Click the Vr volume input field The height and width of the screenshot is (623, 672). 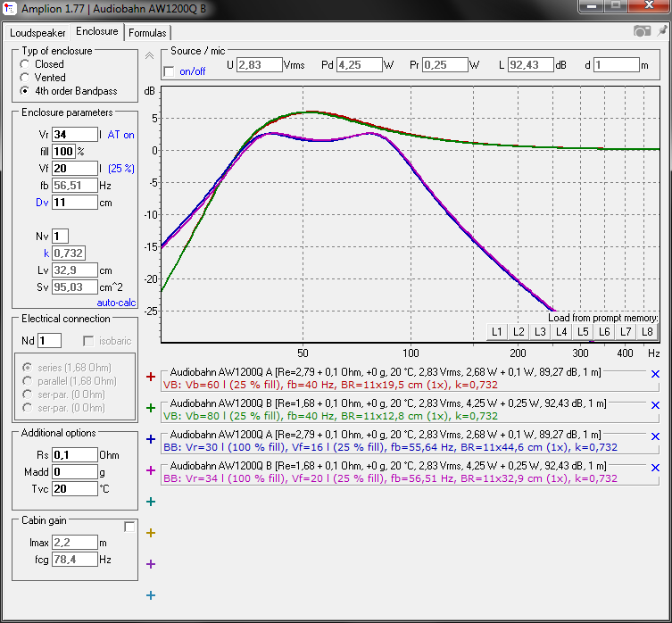pos(75,134)
